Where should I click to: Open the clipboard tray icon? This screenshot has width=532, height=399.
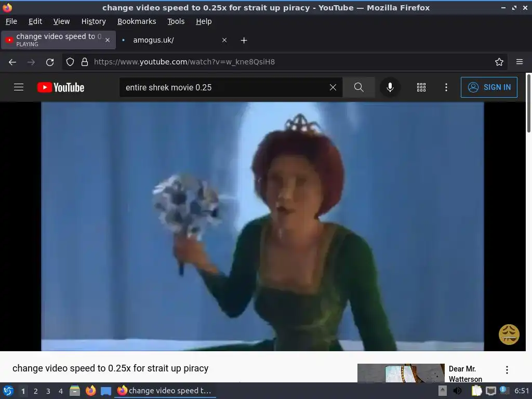pyautogui.click(x=477, y=391)
